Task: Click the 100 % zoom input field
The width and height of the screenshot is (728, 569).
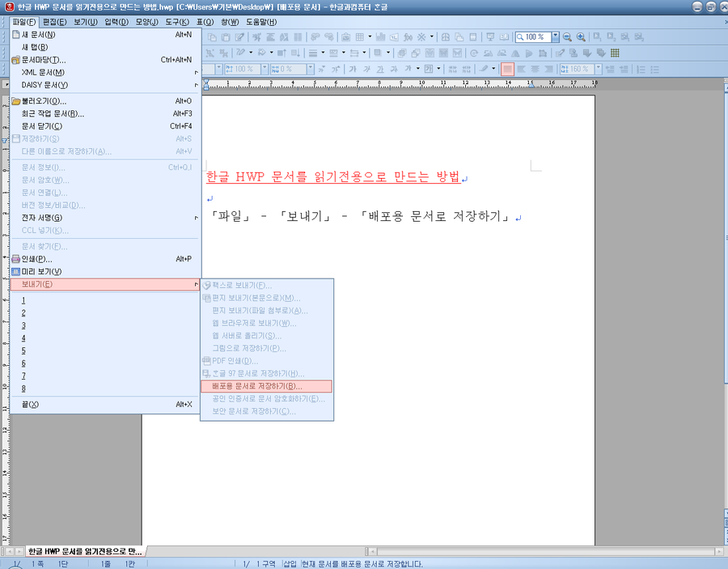Action: [534, 36]
